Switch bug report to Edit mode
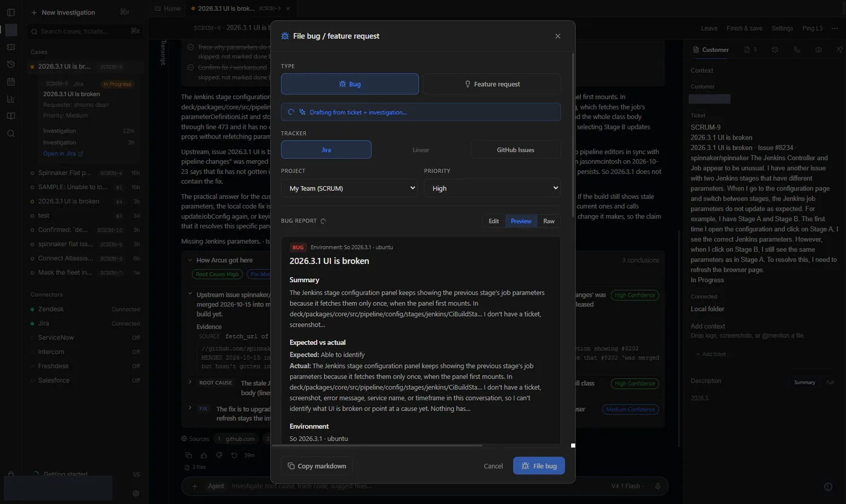 point(494,221)
